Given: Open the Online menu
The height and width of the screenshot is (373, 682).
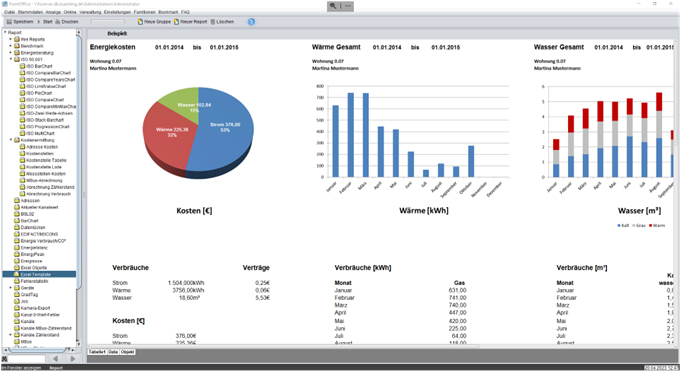Looking at the screenshot, I should 70,12.
